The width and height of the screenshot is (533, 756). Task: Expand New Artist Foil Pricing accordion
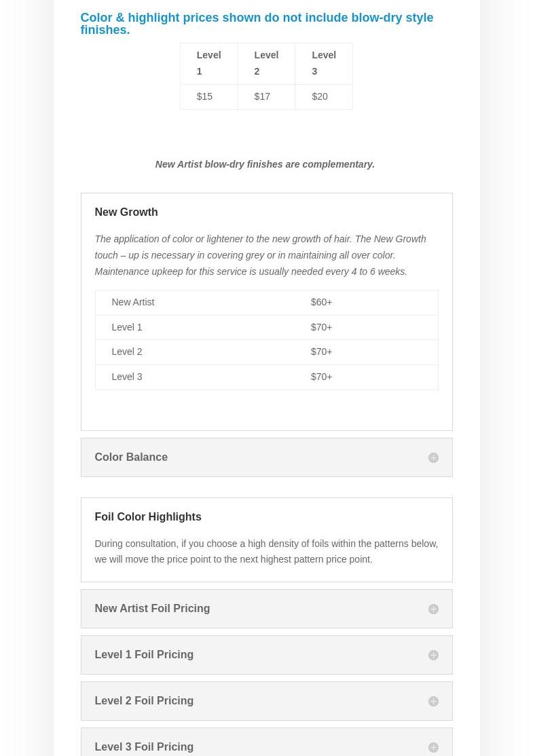pyautogui.click(x=152, y=609)
